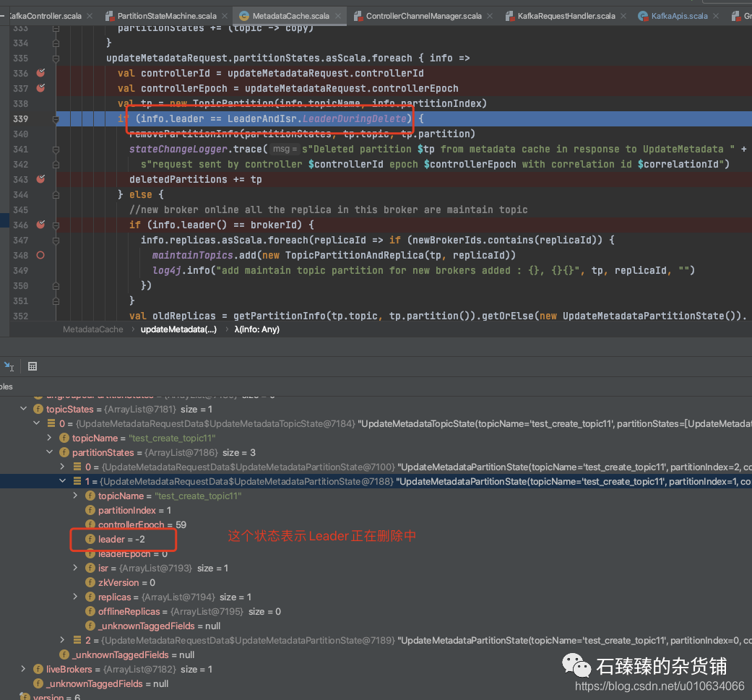Close the ControllerChannelManager.scala tab
This screenshot has width=752, height=700.
[x=490, y=16]
